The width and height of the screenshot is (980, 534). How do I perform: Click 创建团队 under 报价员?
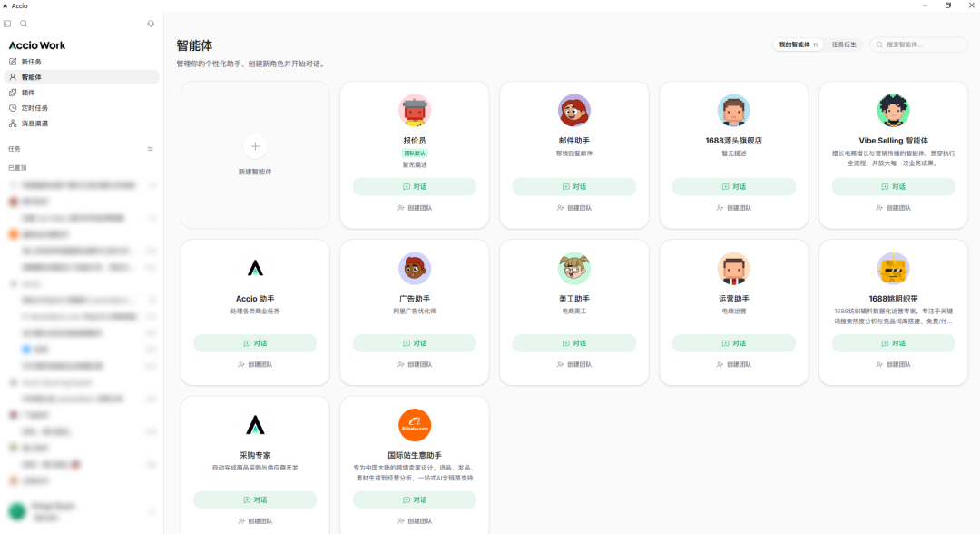tap(415, 208)
